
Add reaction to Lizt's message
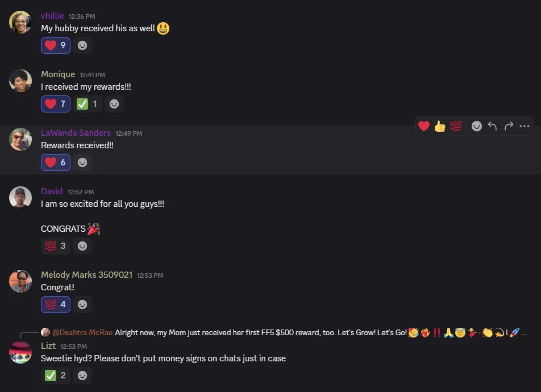click(x=82, y=376)
